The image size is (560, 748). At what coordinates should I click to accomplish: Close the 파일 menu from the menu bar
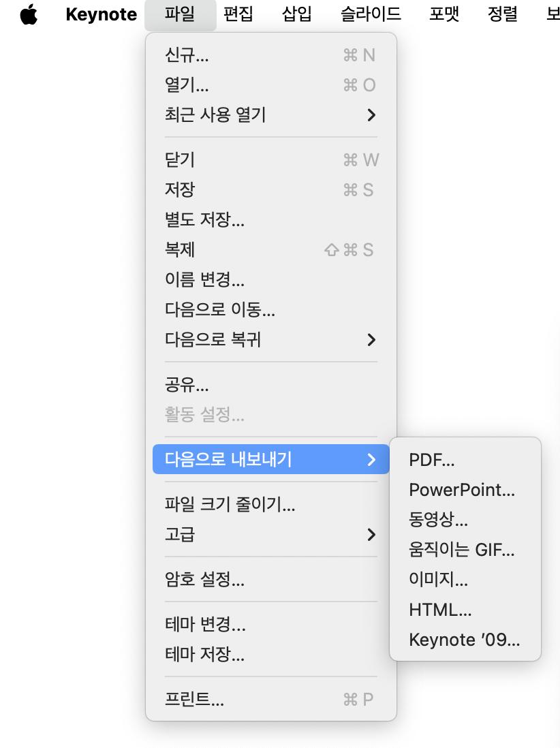coord(180,14)
